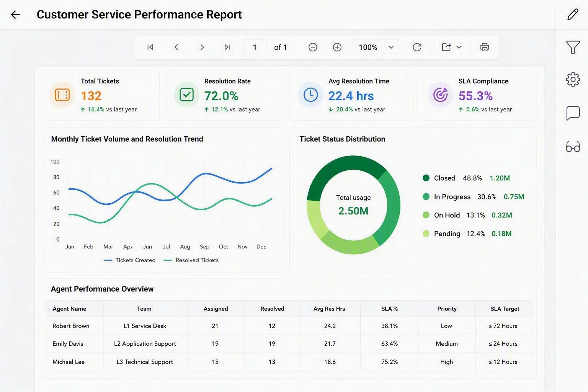588x392 pixels.
Task: Sort by Avg Res Hrs column header
Action: click(329, 309)
